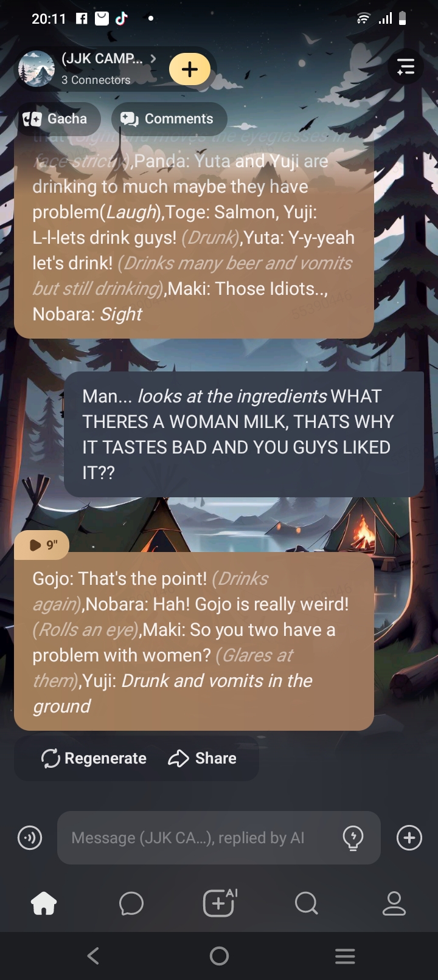Regenerate the AI reply
The width and height of the screenshot is (438, 980).
(x=94, y=758)
